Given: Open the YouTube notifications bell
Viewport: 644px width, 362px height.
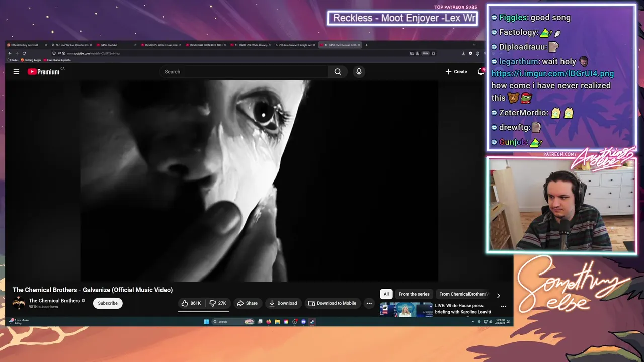Looking at the screenshot, I should coord(481,72).
